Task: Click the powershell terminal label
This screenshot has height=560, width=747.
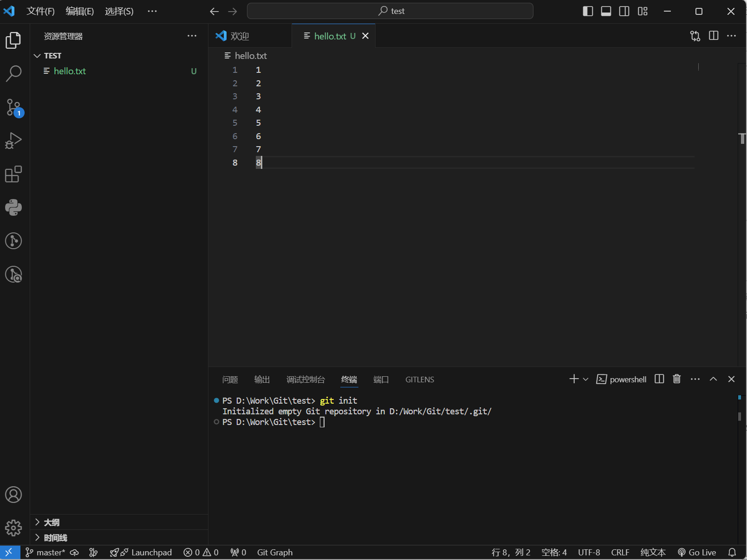Action: click(x=621, y=379)
